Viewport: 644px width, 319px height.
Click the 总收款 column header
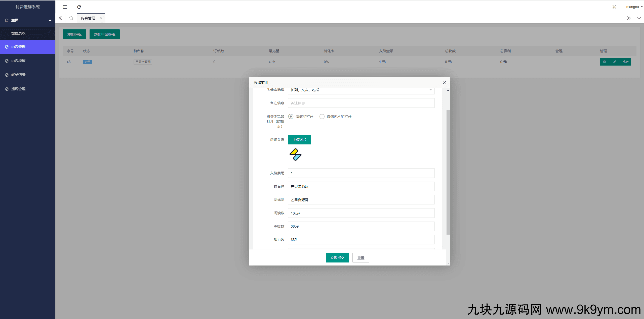[450, 51]
